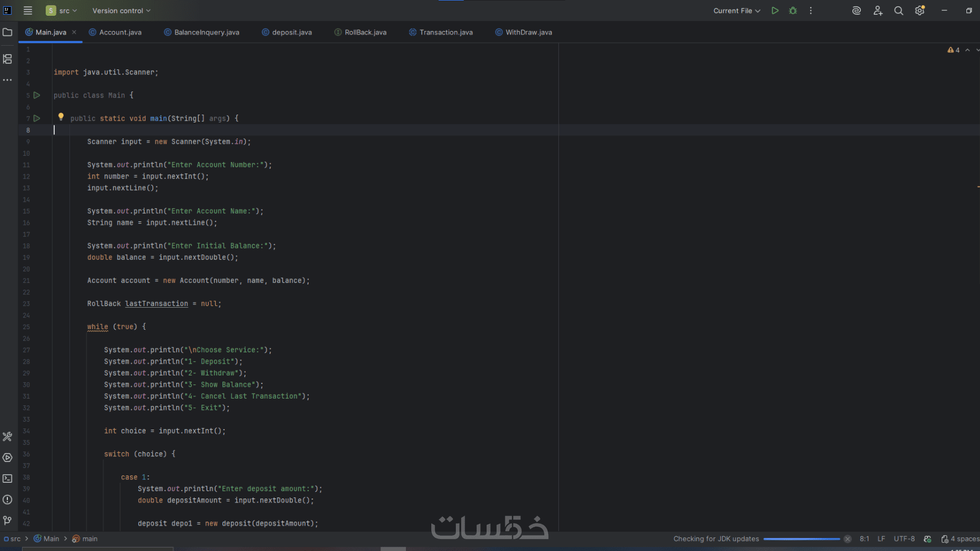The height and width of the screenshot is (551, 980).
Task: Click the 'case 1:' line
Action: tap(135, 477)
